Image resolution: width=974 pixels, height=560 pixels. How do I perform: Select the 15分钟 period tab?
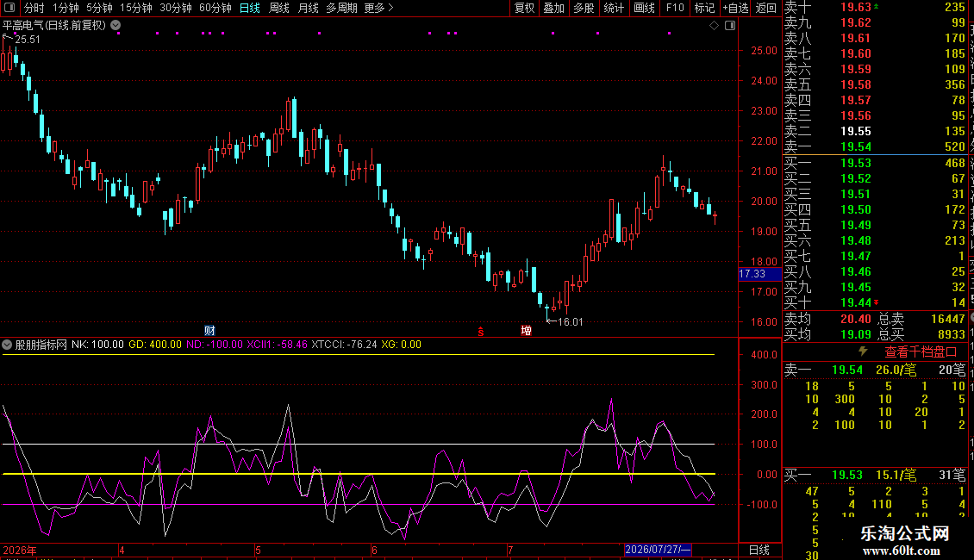(x=136, y=8)
